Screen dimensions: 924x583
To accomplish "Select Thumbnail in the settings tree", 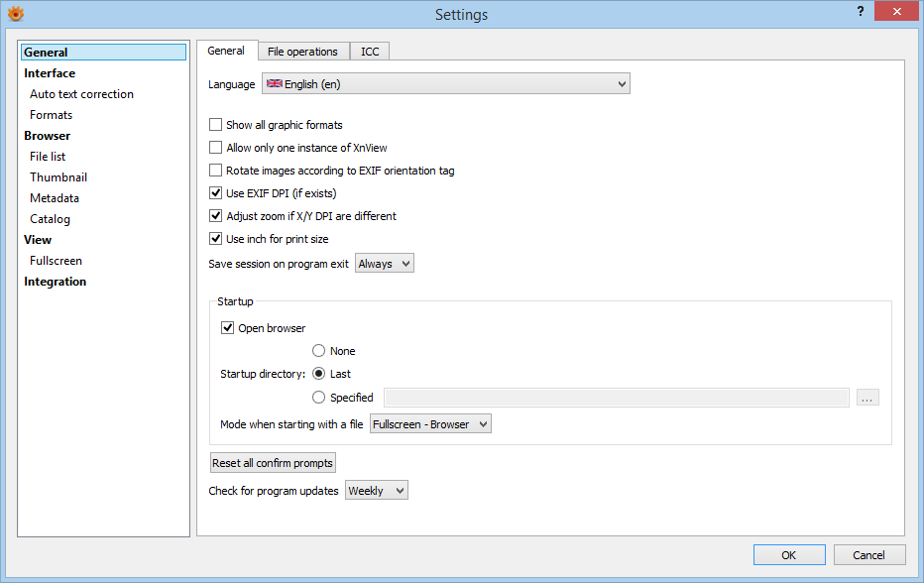I will (x=58, y=177).
